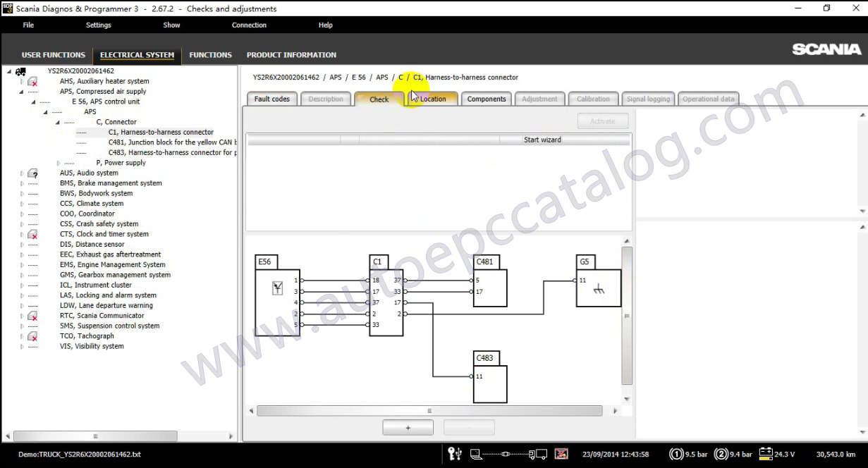Open the Settings menu
This screenshot has height=468, width=868.
(98, 25)
